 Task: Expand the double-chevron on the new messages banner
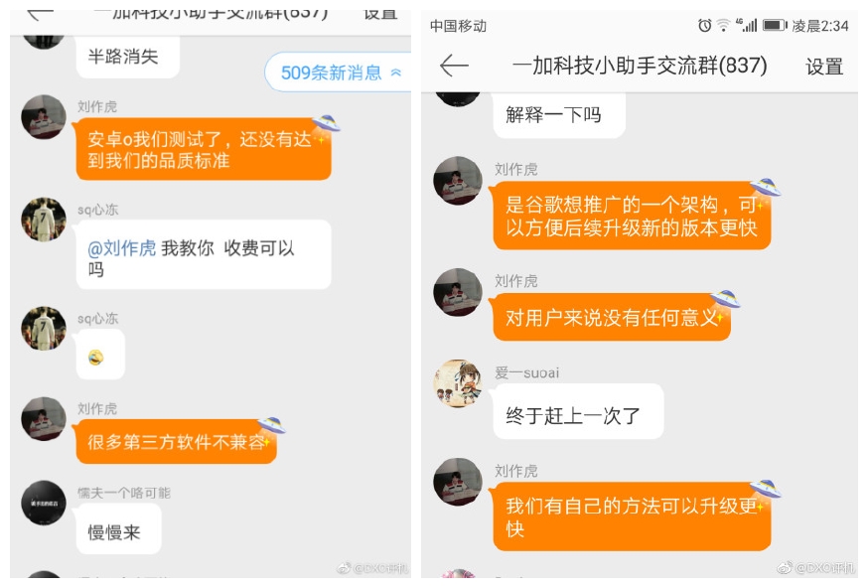[396, 73]
